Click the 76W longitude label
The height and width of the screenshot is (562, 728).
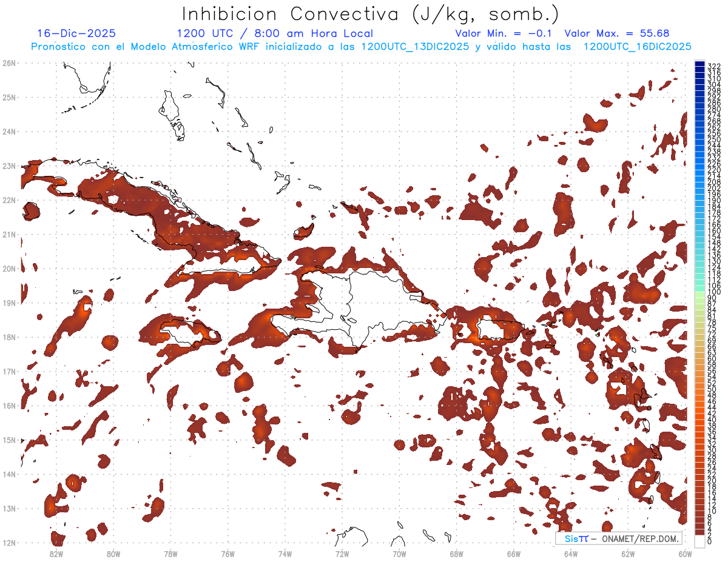[227, 554]
